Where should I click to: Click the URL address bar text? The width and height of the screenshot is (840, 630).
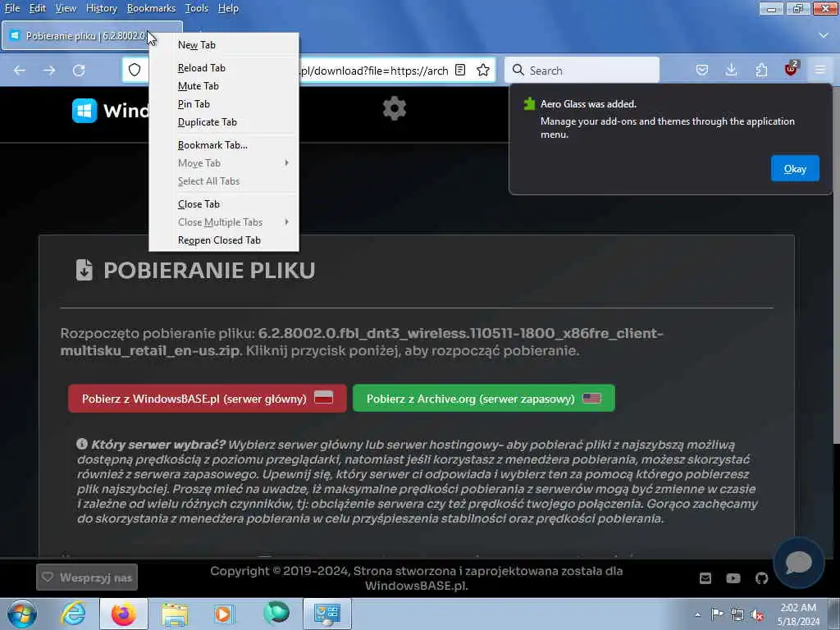coord(374,71)
